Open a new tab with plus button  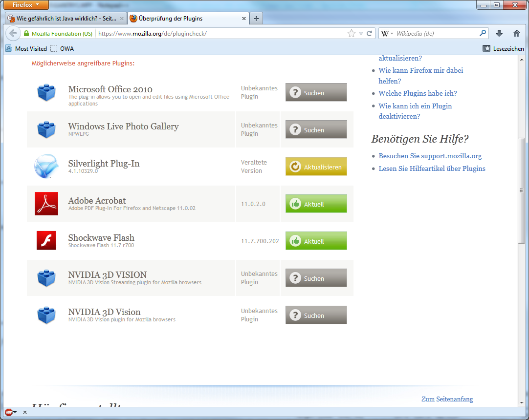(256, 19)
